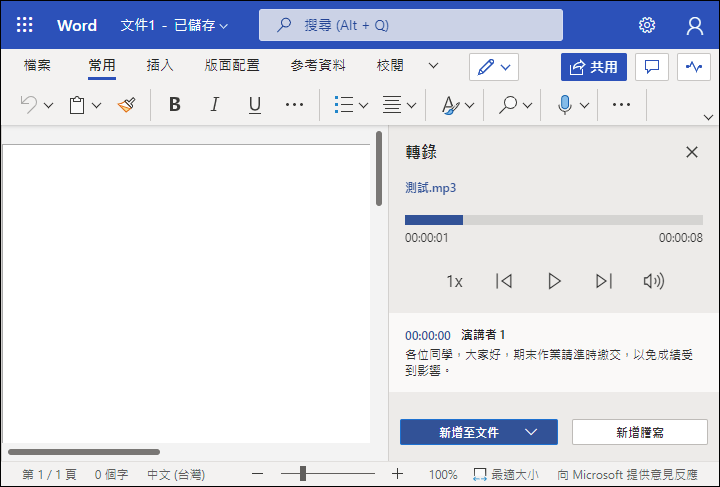Expand the more tabs chevron
The image size is (720, 487).
[x=433, y=66]
